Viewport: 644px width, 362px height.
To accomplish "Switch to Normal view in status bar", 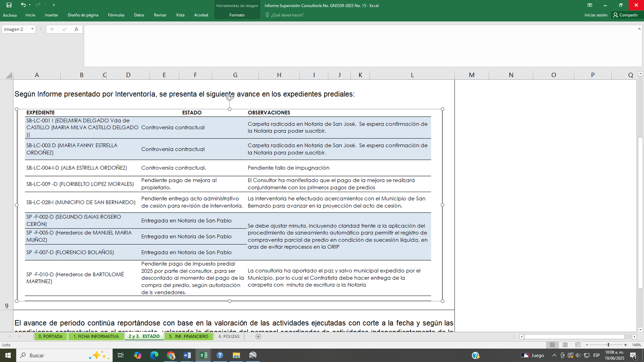I will click(x=552, y=345).
